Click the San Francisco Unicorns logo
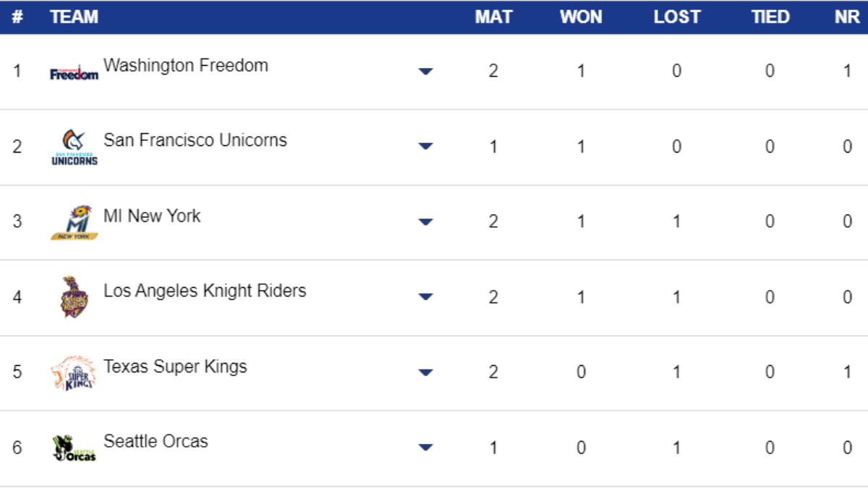This screenshot has height=488, width=868. click(74, 147)
